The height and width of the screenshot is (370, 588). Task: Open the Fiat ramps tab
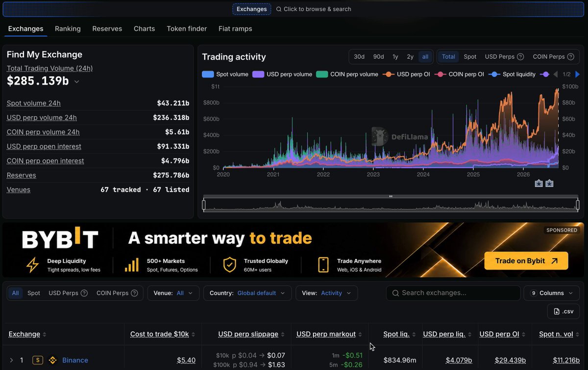[235, 29]
